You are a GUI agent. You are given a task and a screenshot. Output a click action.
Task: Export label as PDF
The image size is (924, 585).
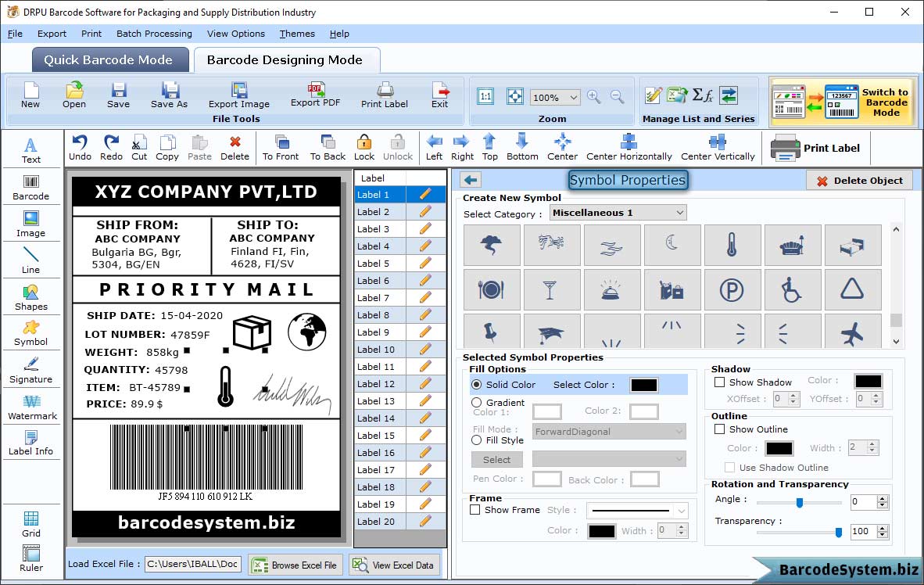(x=315, y=95)
